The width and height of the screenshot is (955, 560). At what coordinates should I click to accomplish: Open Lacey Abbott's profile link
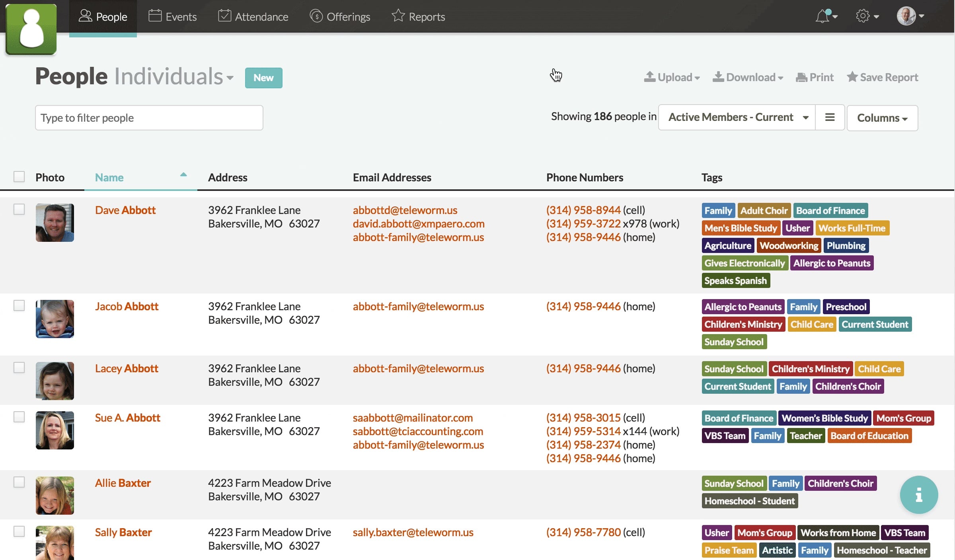[127, 368]
